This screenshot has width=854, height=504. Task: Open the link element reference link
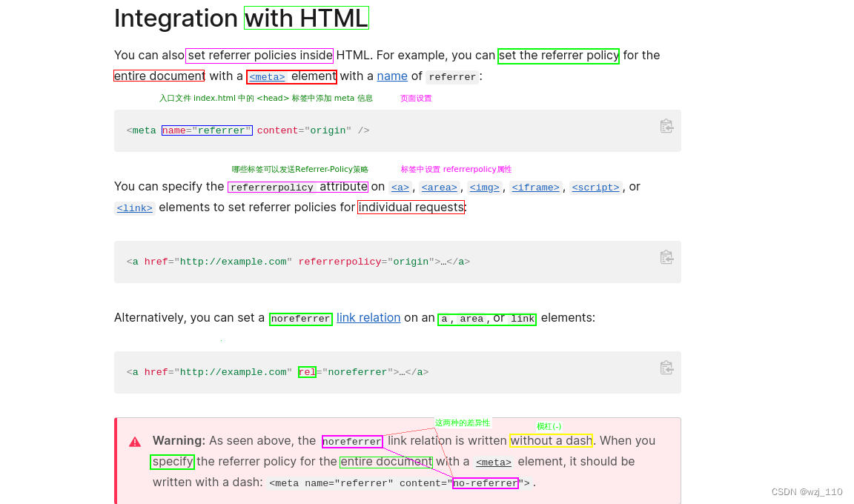[134, 208]
